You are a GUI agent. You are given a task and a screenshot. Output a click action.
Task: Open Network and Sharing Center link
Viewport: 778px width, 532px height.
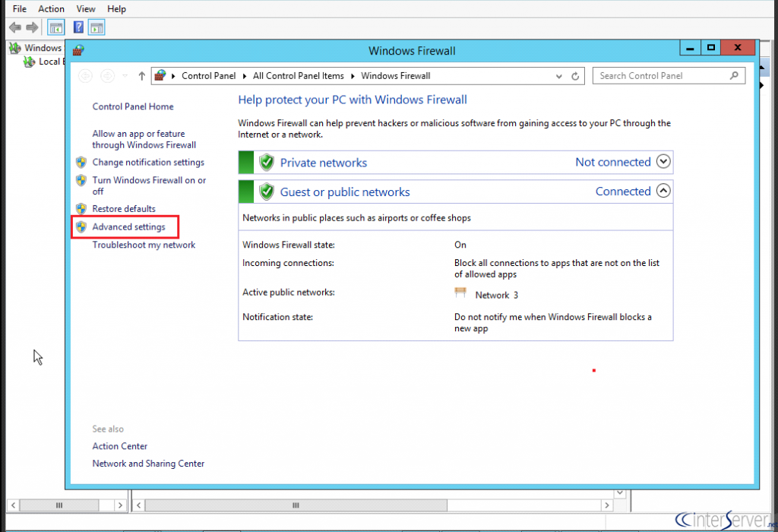tap(148, 464)
